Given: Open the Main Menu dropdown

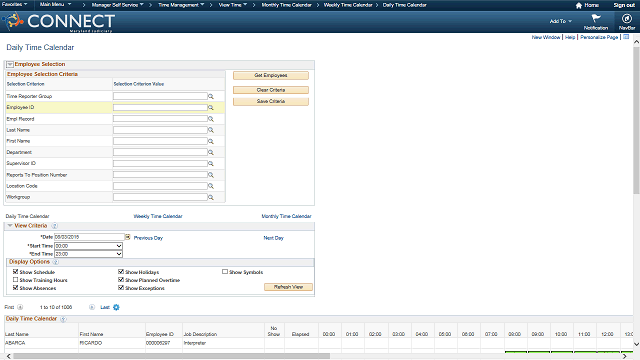Looking at the screenshot, I should click(56, 4).
